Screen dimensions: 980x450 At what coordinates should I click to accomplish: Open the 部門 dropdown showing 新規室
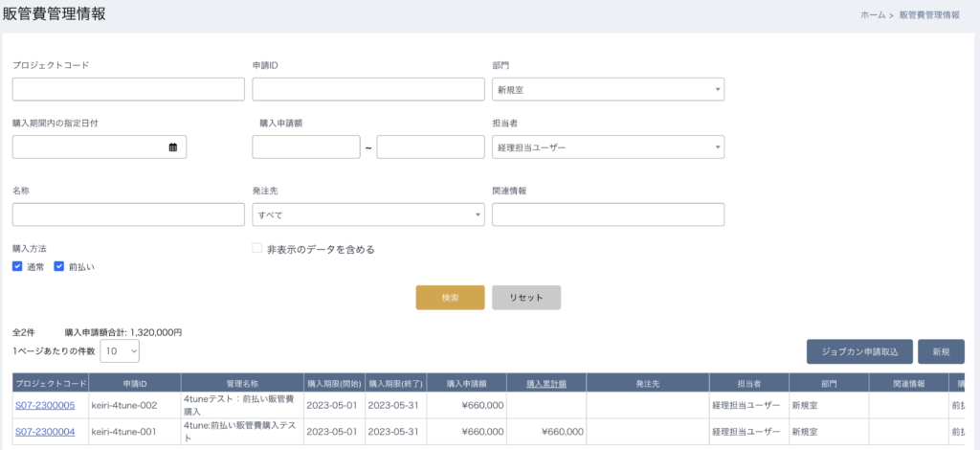click(608, 89)
